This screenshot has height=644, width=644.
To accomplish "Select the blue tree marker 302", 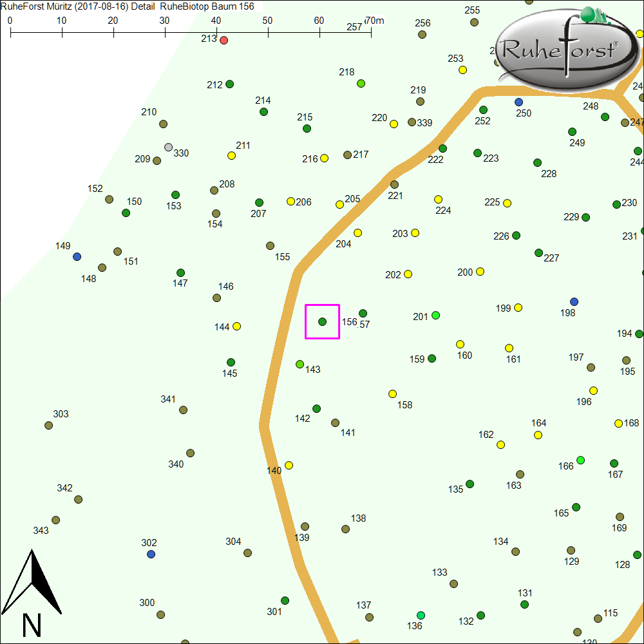I will 151,554.
